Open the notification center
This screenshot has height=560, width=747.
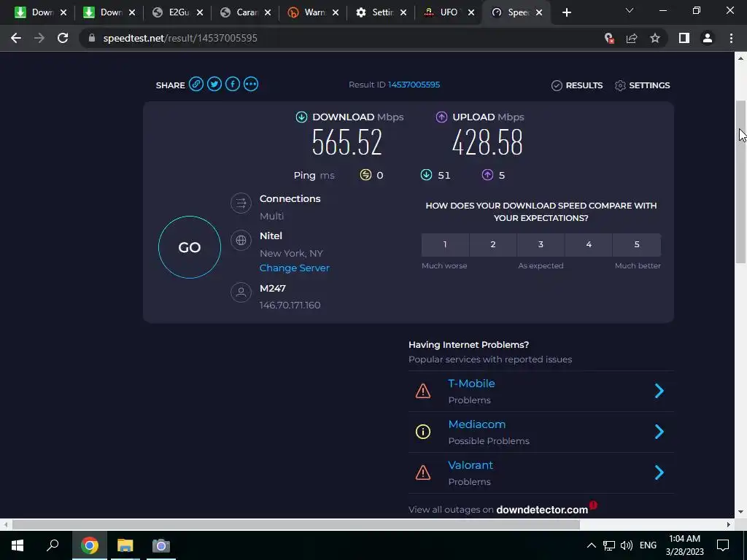click(x=723, y=545)
